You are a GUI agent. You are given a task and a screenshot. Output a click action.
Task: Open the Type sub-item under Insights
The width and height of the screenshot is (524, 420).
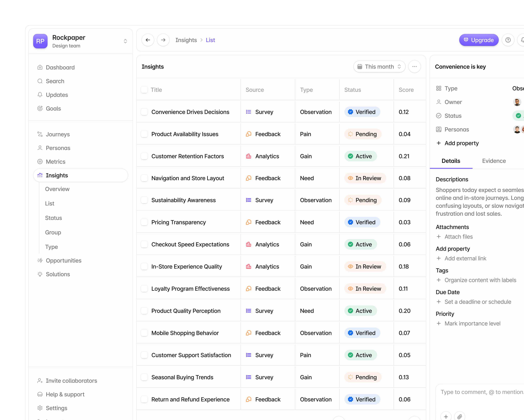tap(51, 247)
